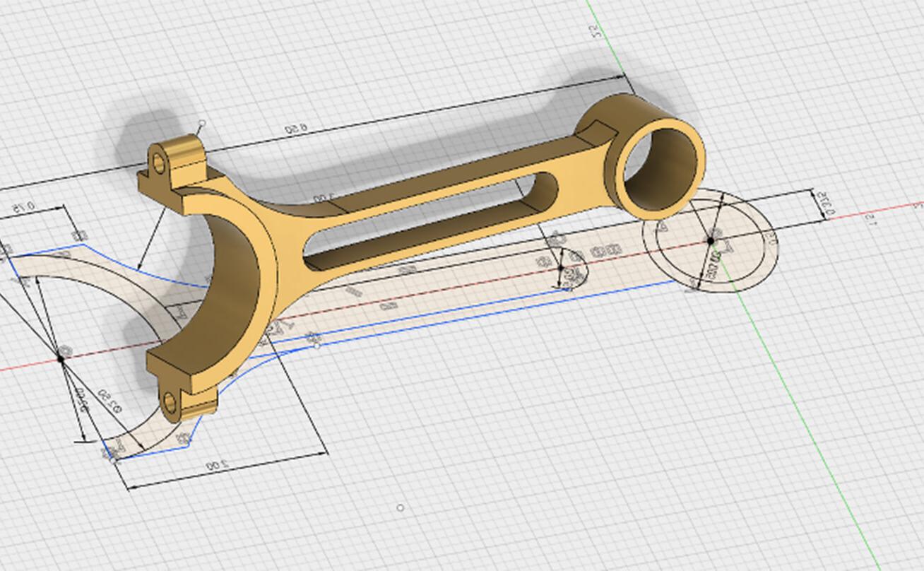Viewport: 924px width, 571px height.
Task: Select the slot cutout in the rod
Action: (431, 220)
